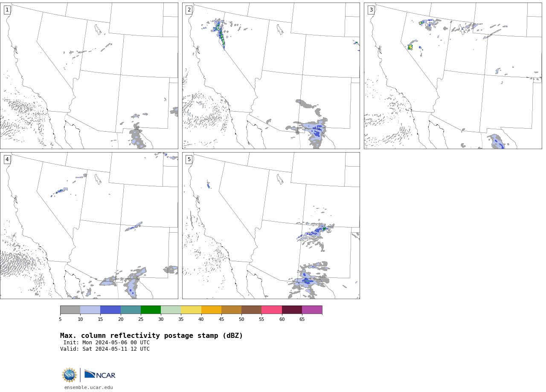Click the gray 5-10 dBZ color swatch
The height and width of the screenshot is (392, 546).
point(70,310)
